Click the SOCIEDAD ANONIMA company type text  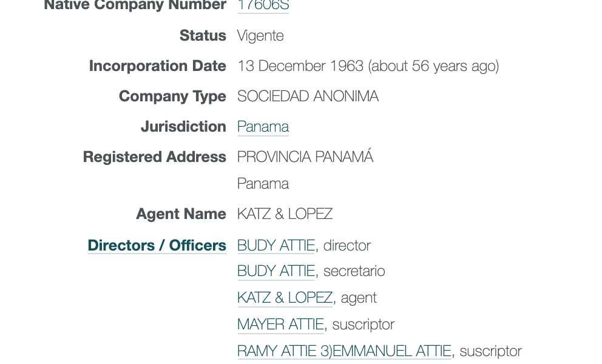pyautogui.click(x=308, y=96)
